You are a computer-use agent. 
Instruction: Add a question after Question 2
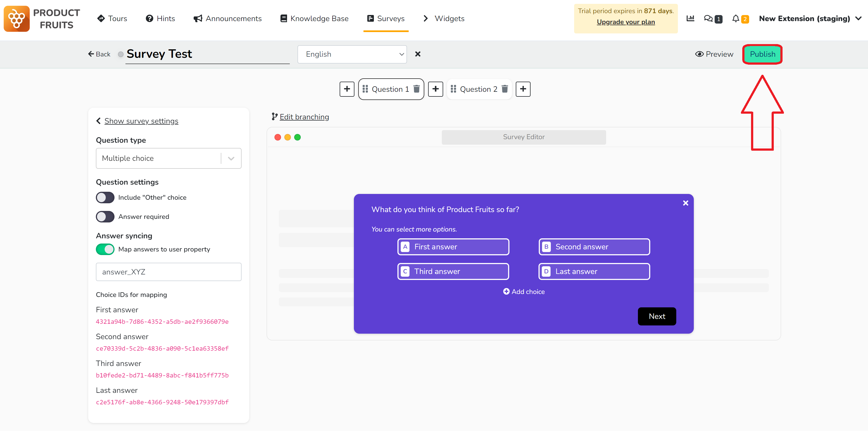click(x=523, y=89)
